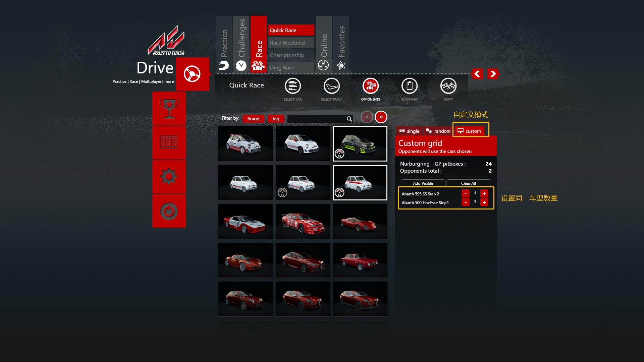Switch opponents to single mode
The image size is (644, 362).
(409, 131)
